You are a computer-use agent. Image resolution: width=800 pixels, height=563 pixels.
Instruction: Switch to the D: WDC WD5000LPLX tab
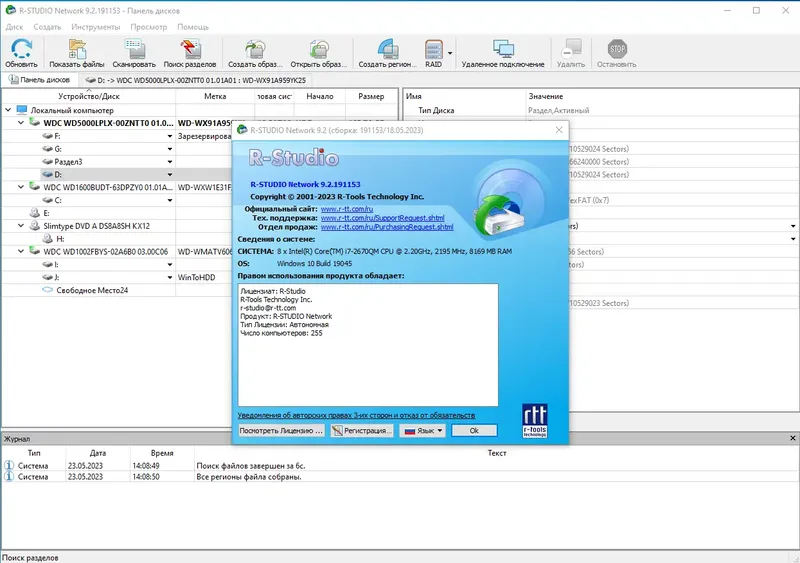[195, 80]
